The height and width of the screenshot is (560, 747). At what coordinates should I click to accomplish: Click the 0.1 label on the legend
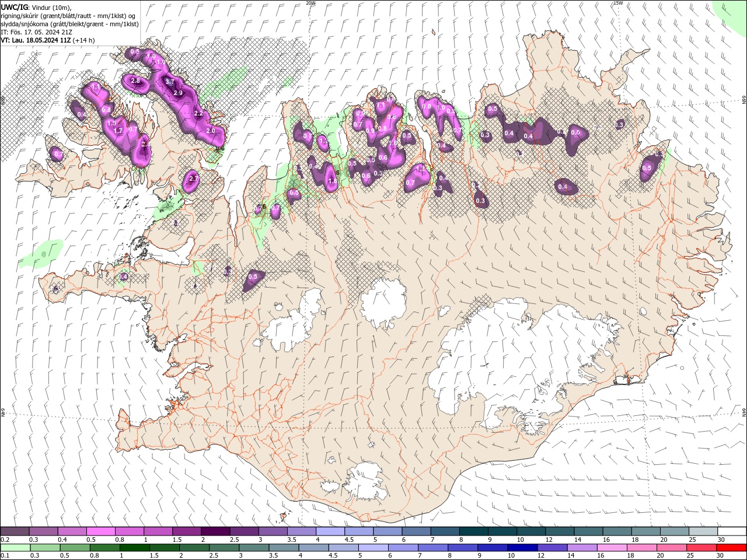tap(5, 555)
